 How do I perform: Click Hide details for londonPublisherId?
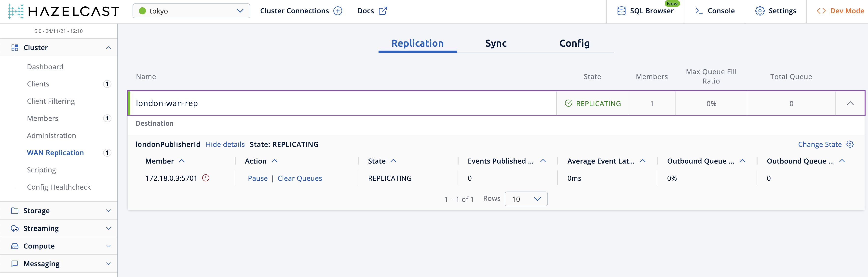[225, 145]
